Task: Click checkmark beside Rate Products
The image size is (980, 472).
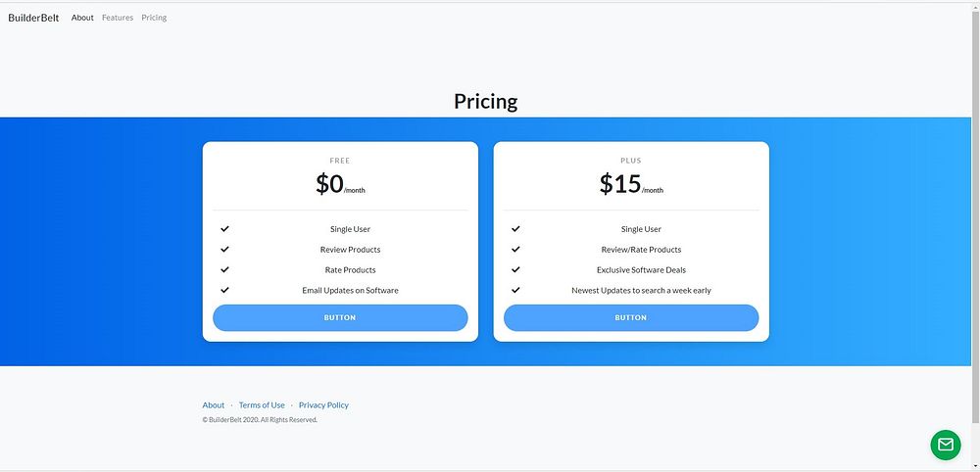Action: point(224,269)
